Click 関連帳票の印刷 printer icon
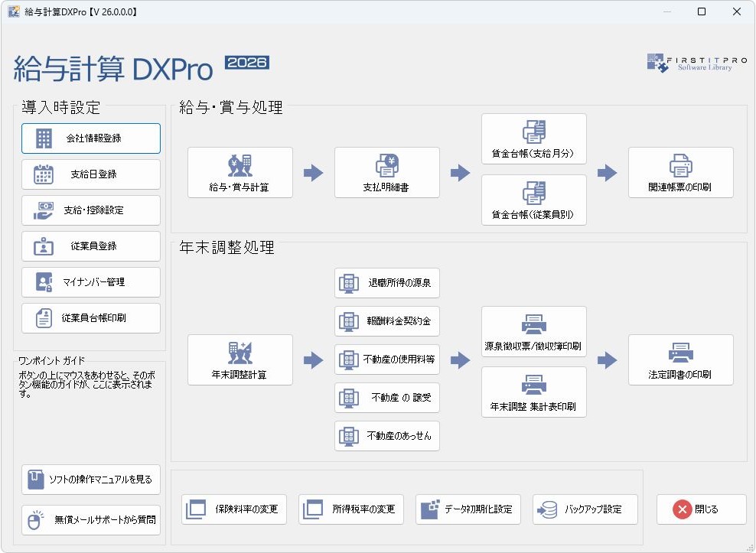The image size is (756, 553). [x=680, y=165]
